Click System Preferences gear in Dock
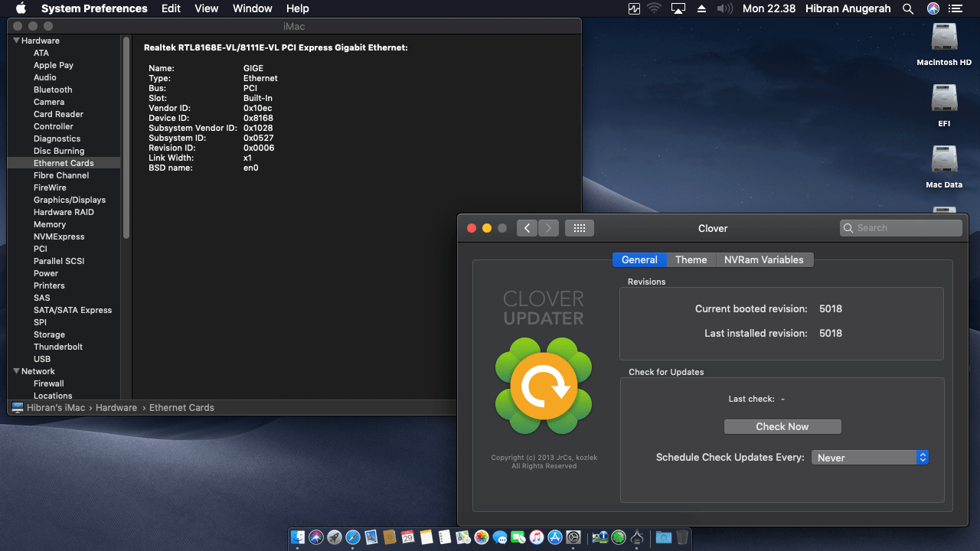980x551 pixels. click(573, 538)
